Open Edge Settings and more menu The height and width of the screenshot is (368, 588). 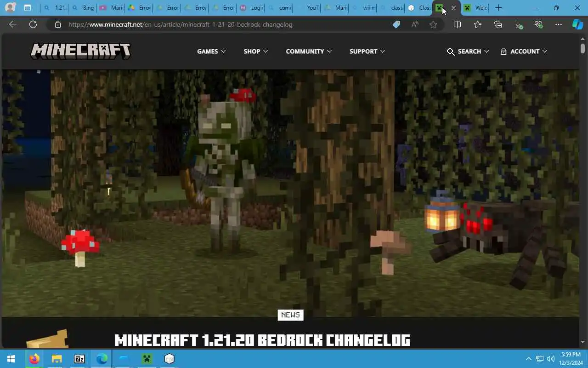tap(558, 24)
